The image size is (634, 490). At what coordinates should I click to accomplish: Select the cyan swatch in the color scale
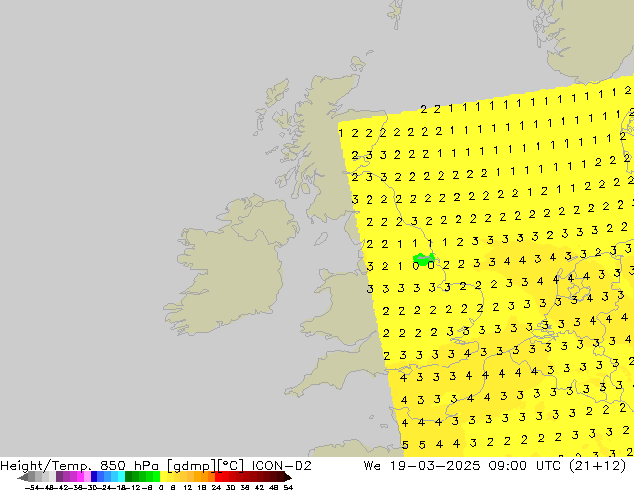pos(121,476)
